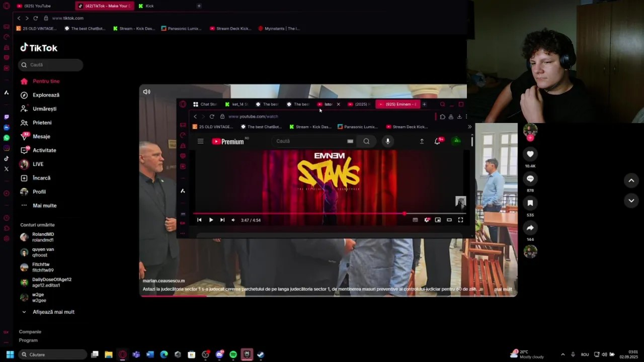Open Steam from taskbar
644x362 pixels.
tap(261, 354)
